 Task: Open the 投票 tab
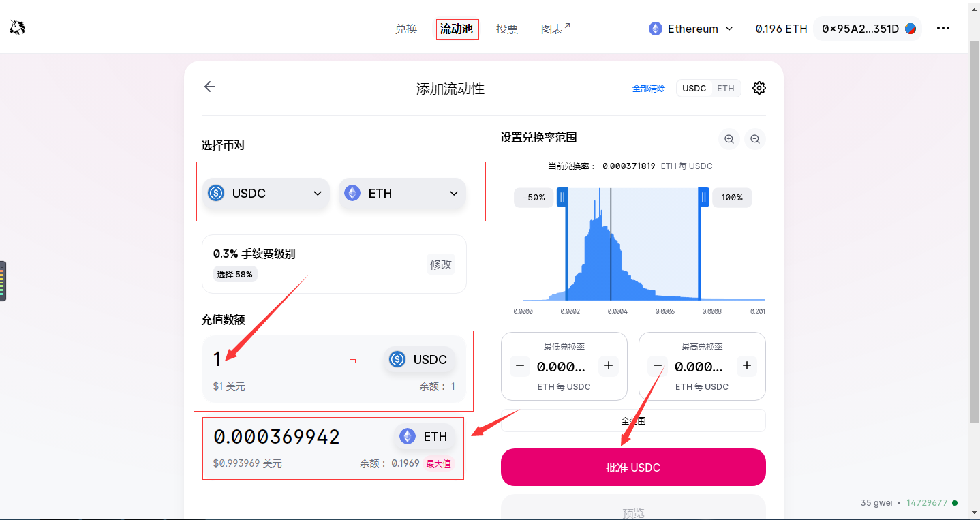coord(507,29)
